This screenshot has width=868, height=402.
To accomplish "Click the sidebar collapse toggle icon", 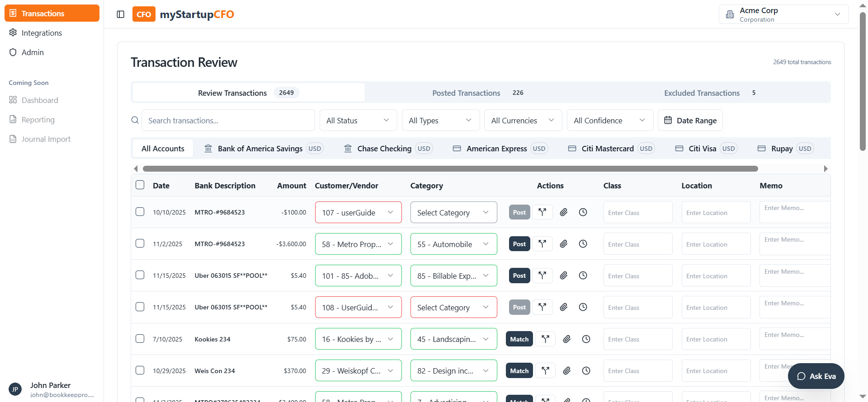I will coord(120,14).
